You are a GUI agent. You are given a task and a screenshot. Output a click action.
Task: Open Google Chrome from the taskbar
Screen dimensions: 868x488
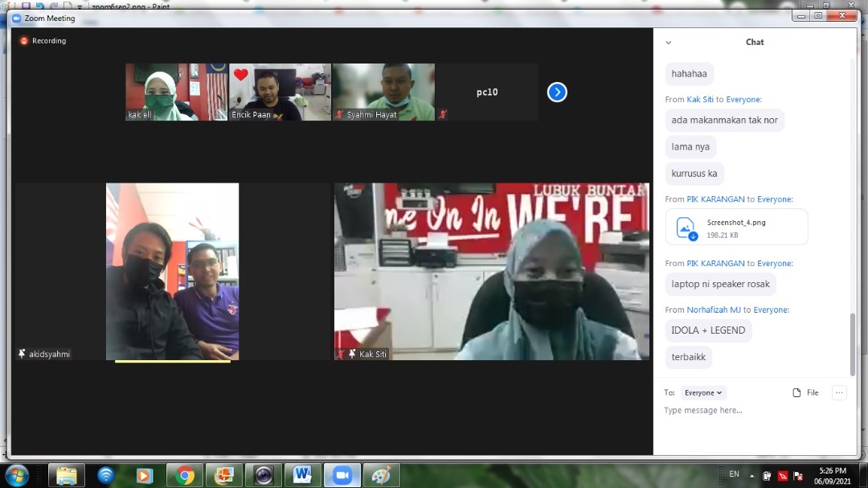[185, 475]
